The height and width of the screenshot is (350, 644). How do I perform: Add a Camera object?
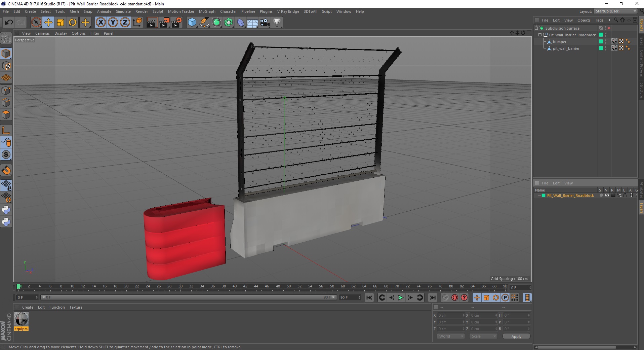[x=265, y=23]
